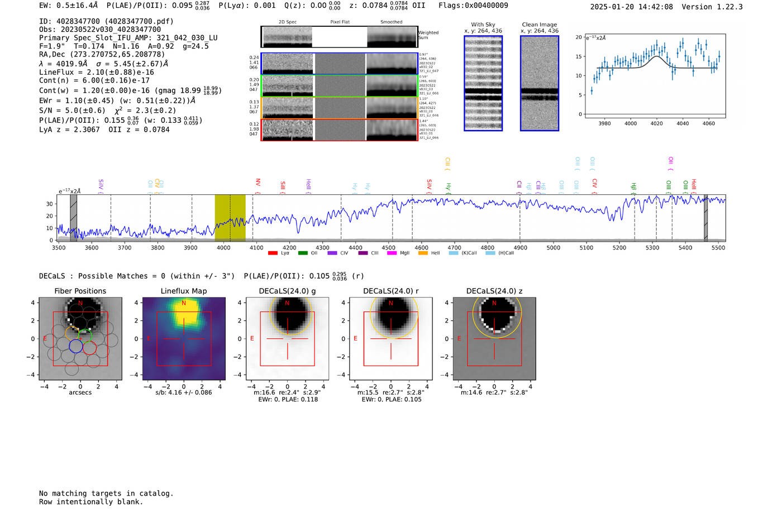Click the yellow highlighted band in spectrum
Image resolution: width=782 pixels, height=532 pixels.
pos(230,218)
